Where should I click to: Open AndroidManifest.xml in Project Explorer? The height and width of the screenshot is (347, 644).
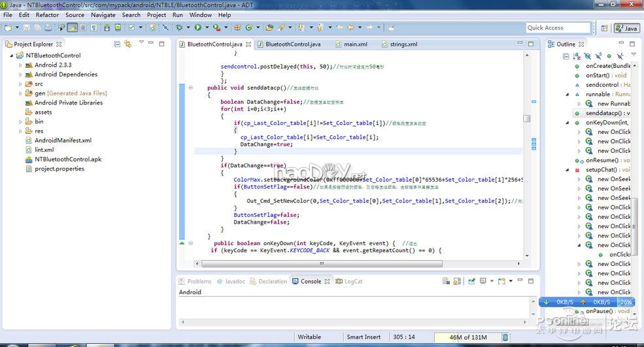click(x=63, y=140)
